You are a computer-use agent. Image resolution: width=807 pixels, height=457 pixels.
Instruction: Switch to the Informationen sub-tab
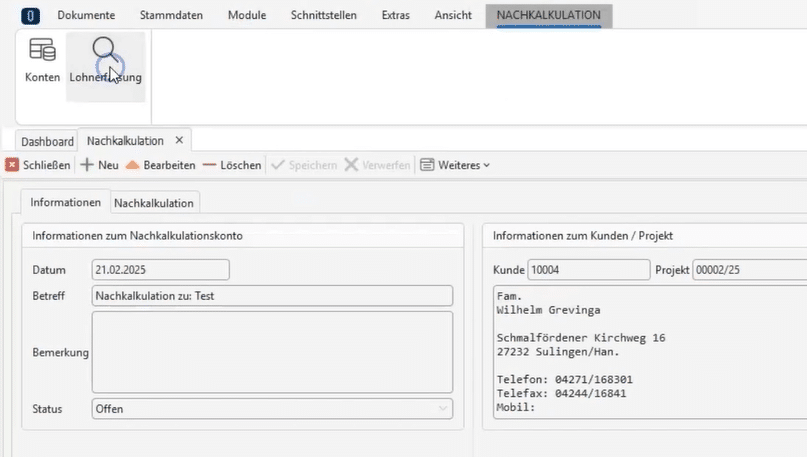pyautogui.click(x=65, y=202)
